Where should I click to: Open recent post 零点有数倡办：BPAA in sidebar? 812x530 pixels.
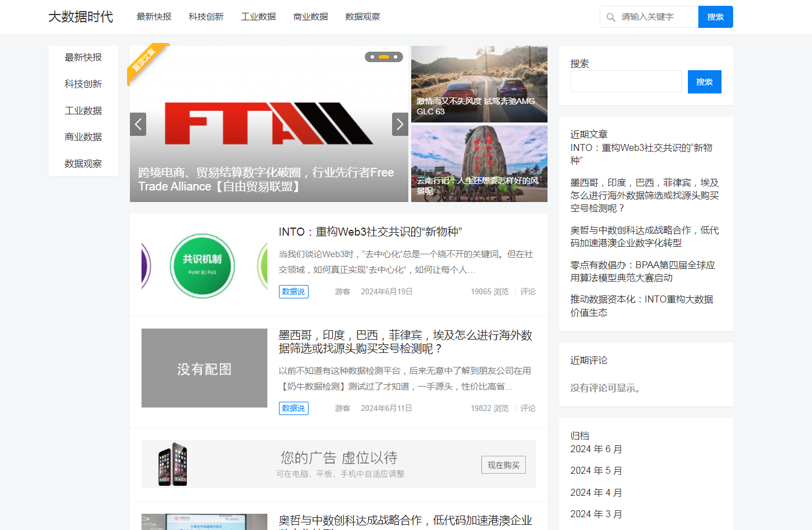pyautogui.click(x=643, y=271)
